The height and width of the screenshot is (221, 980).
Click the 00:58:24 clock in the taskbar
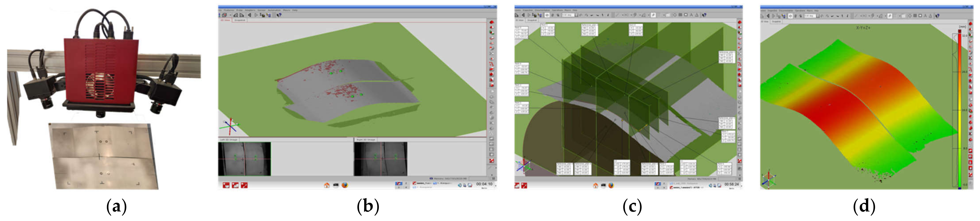coord(731,184)
